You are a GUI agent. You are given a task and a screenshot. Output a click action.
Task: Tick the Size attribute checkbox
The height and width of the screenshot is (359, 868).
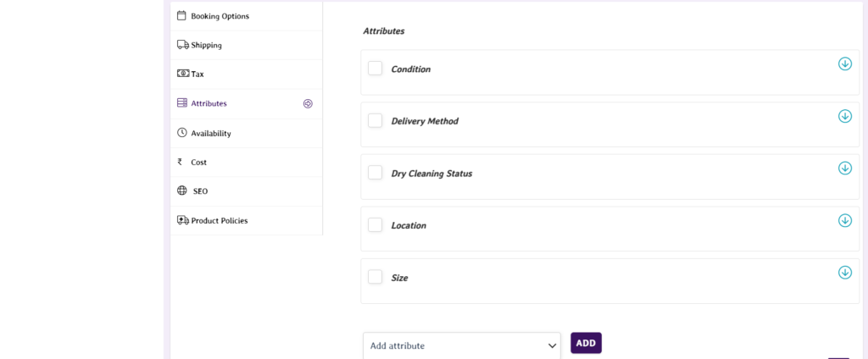pyautogui.click(x=375, y=277)
